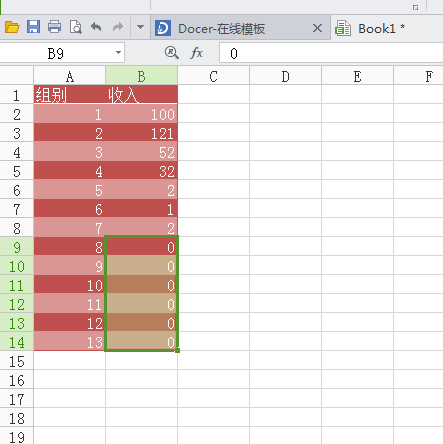Undo the last action
The image size is (443, 444).
click(96, 27)
